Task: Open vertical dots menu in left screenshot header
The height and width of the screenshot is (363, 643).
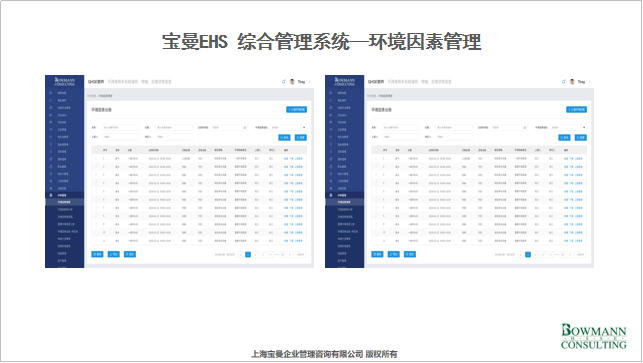Action: click(310, 82)
